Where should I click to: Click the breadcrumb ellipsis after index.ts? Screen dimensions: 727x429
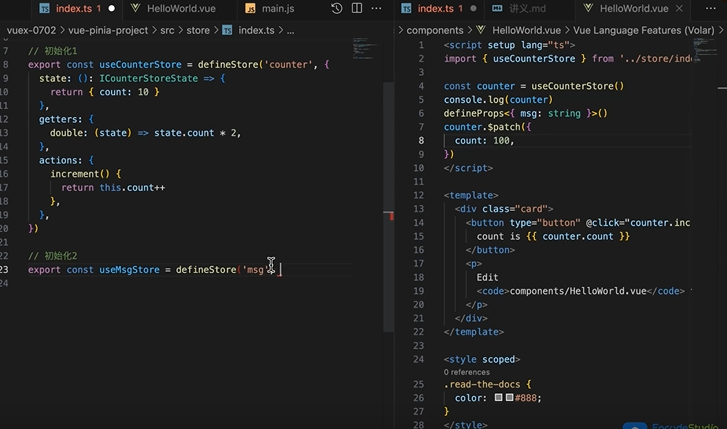point(290,31)
